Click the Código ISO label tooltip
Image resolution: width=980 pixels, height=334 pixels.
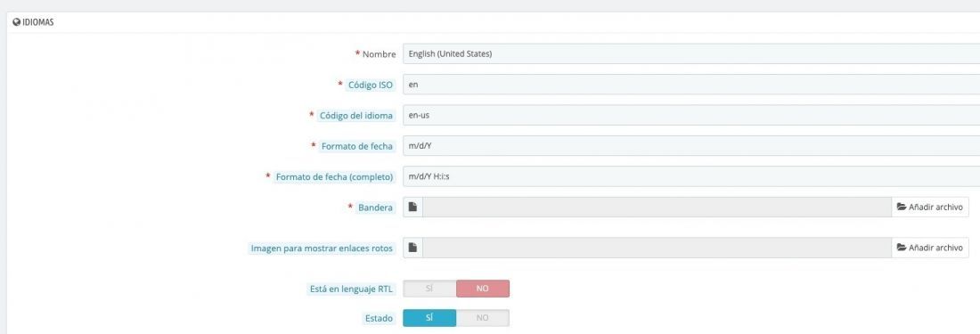[x=372, y=85]
